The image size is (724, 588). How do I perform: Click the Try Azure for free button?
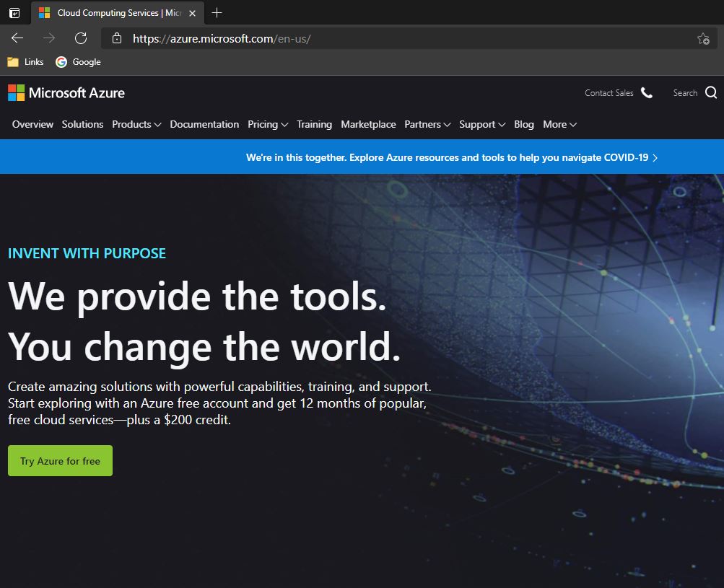click(60, 460)
